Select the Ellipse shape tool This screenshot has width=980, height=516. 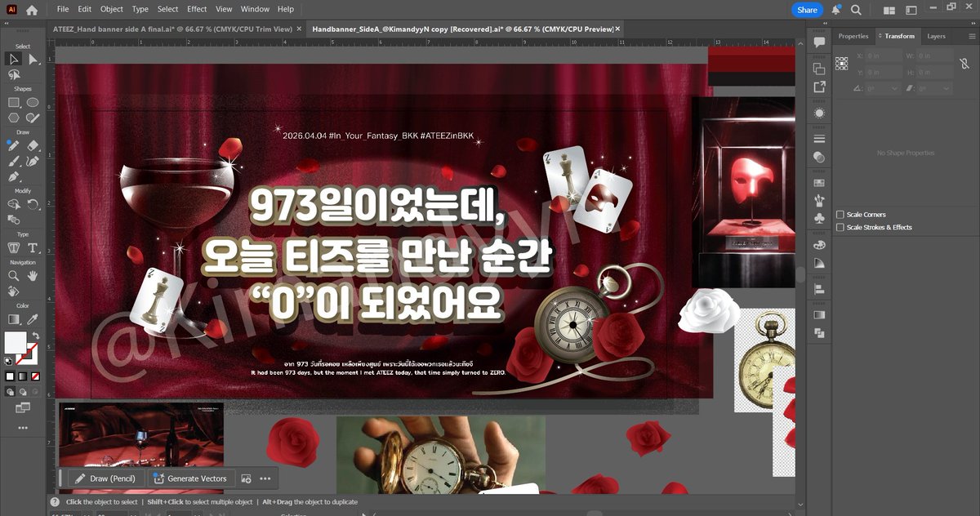coord(33,103)
